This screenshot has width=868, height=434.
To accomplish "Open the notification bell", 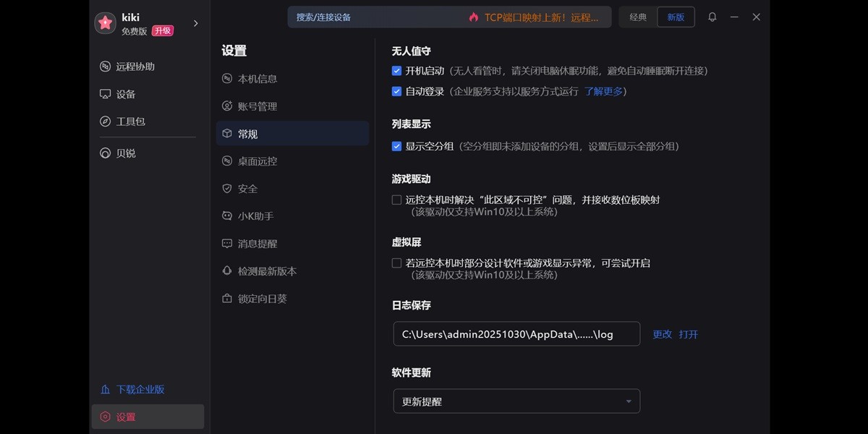I will coord(712,17).
